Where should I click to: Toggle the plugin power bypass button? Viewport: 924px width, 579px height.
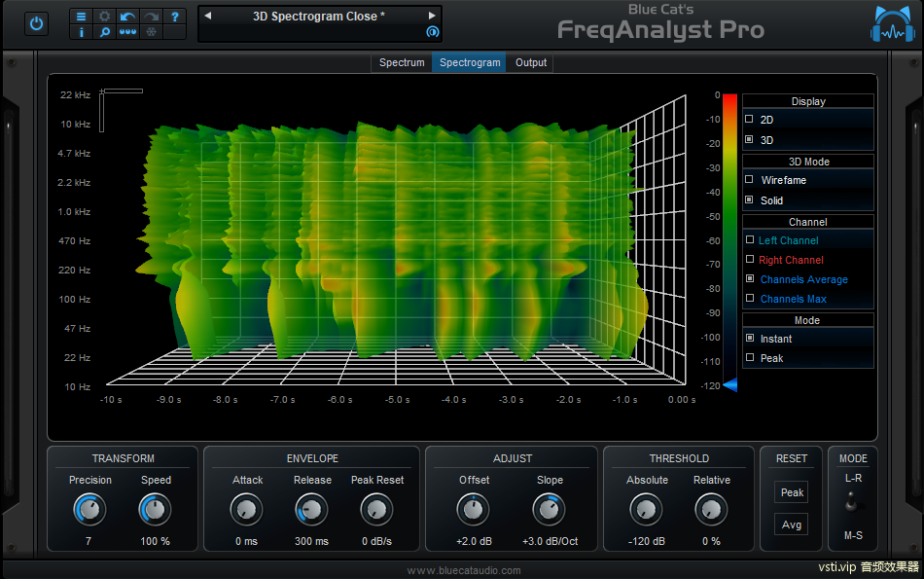click(x=37, y=24)
